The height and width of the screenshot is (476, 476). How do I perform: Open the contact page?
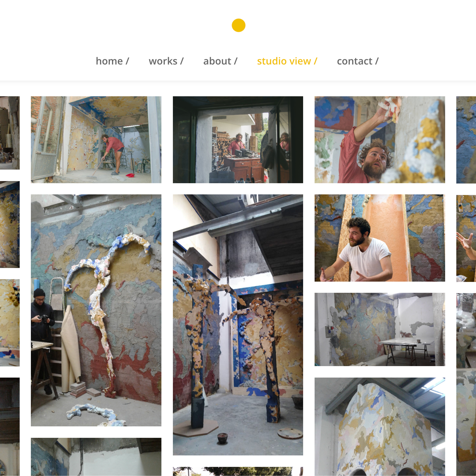tap(358, 61)
